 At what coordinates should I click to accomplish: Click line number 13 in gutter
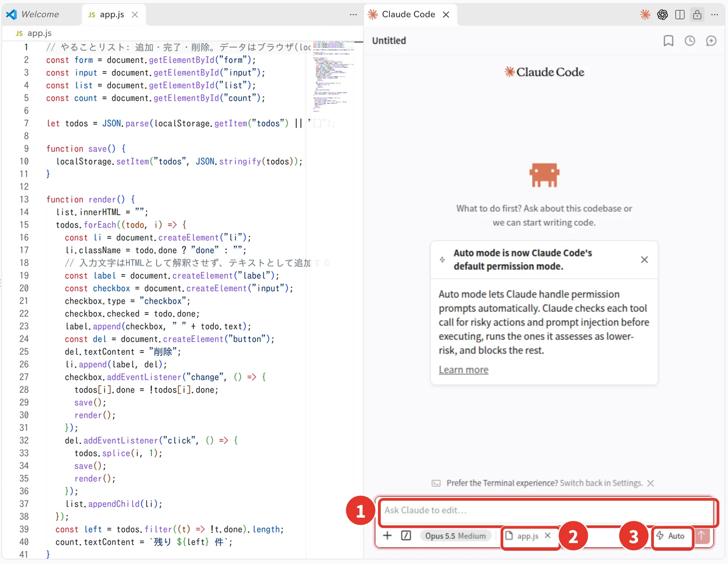pyautogui.click(x=24, y=199)
